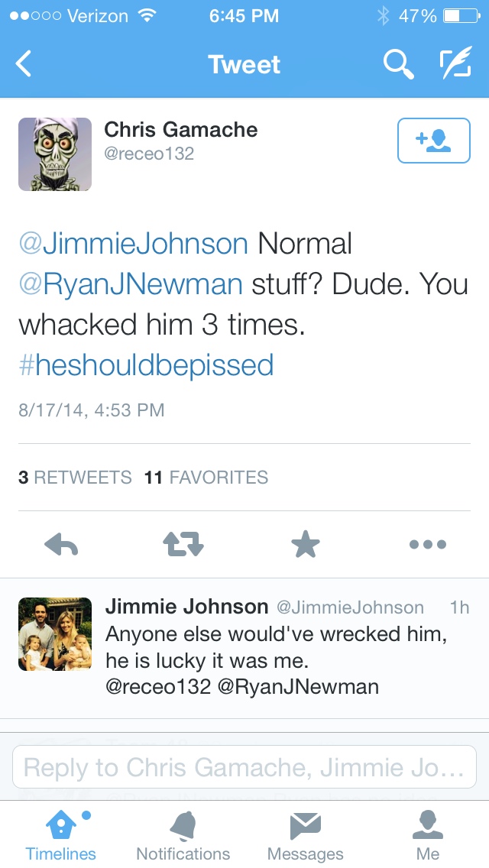Screen dimensions: 489x868
Task: Switch to the Timelines tab
Action: tap(61, 835)
